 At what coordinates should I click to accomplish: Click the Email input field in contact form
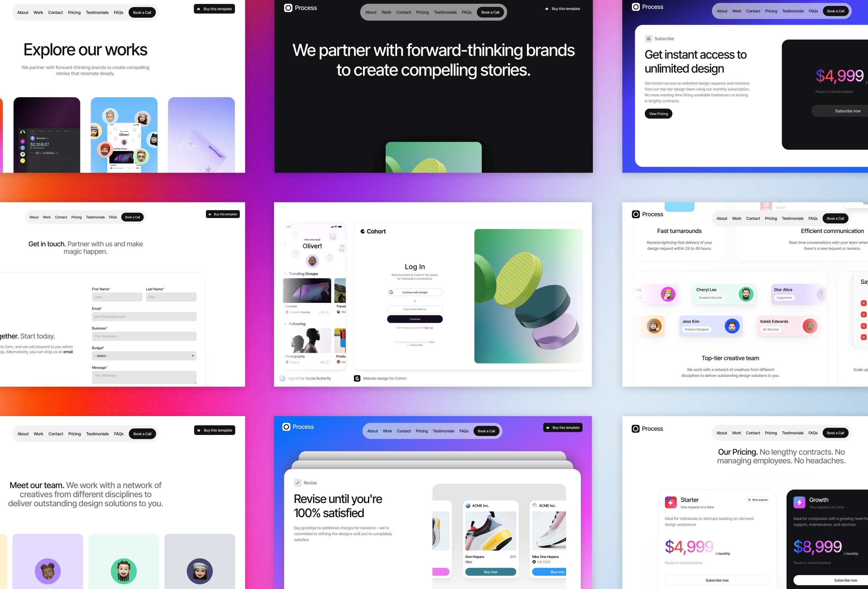143,316
